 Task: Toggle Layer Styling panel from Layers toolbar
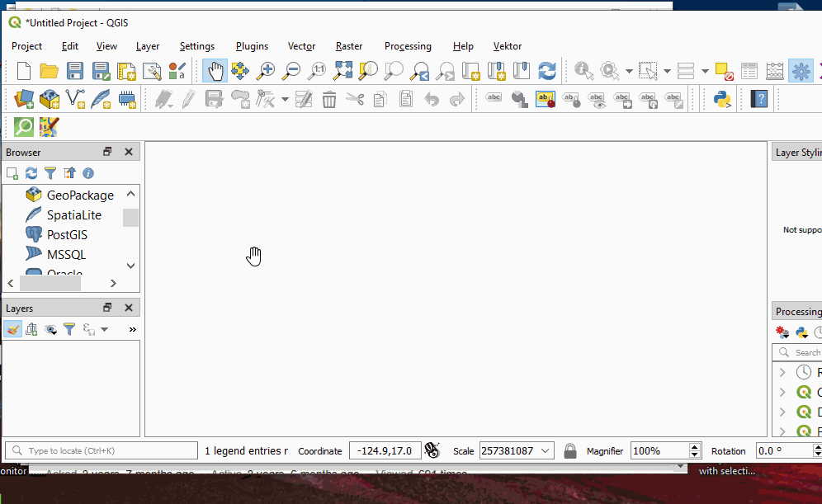[x=12, y=329]
